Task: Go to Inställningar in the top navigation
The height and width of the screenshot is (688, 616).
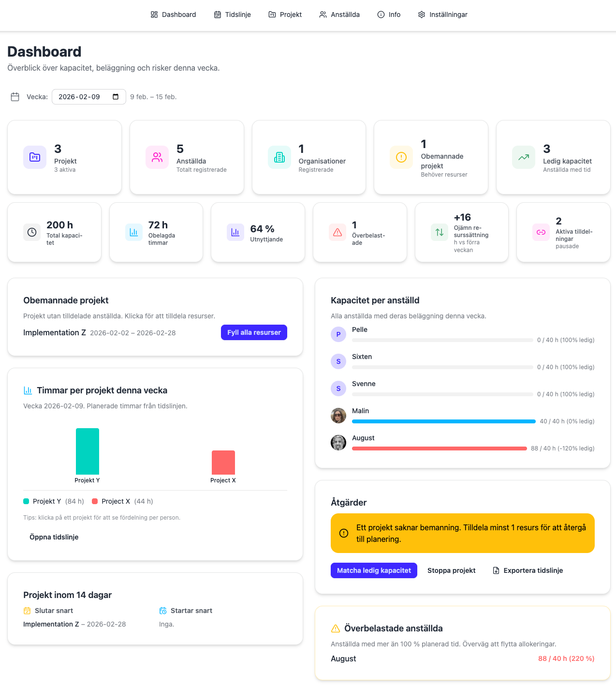Action: coord(443,15)
